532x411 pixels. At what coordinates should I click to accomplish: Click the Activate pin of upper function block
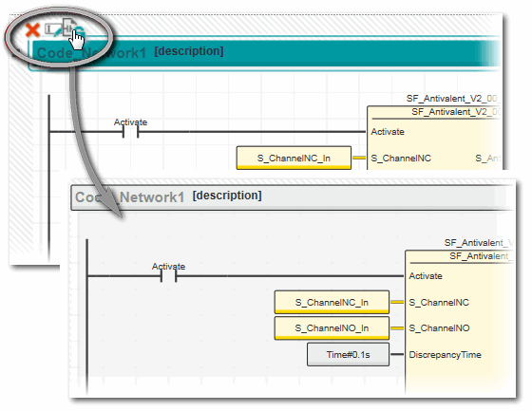coord(388,132)
